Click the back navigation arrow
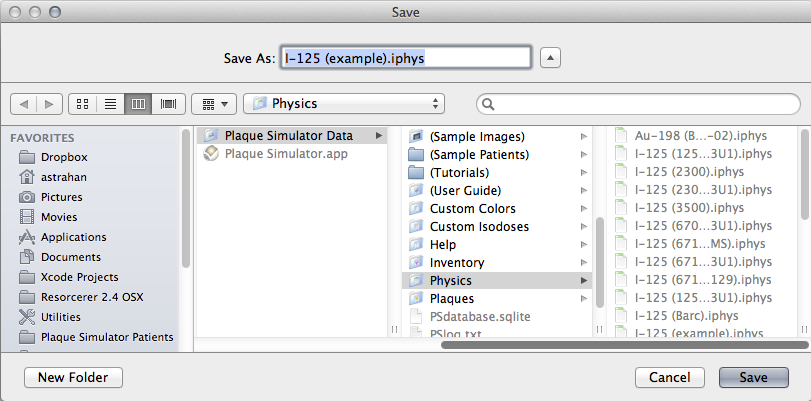Screen dimensions: 811x401 (25, 103)
